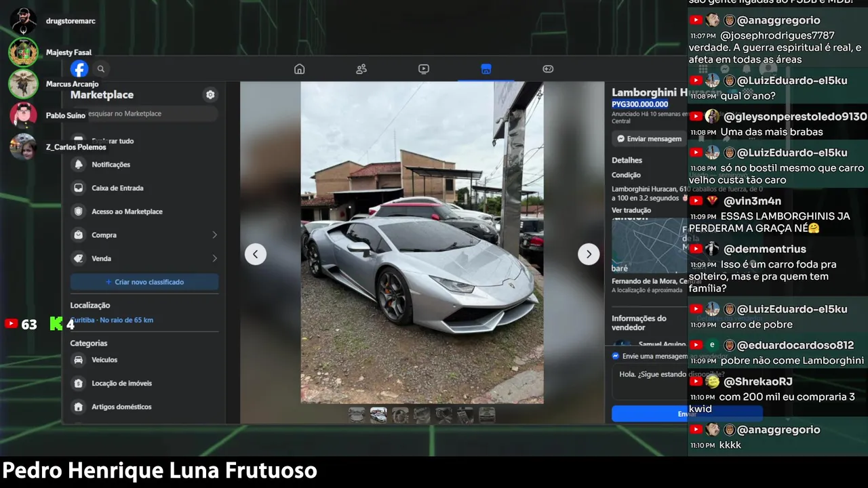Click the YouTube viewer count icon
The image size is (868, 488).
[x=11, y=324]
